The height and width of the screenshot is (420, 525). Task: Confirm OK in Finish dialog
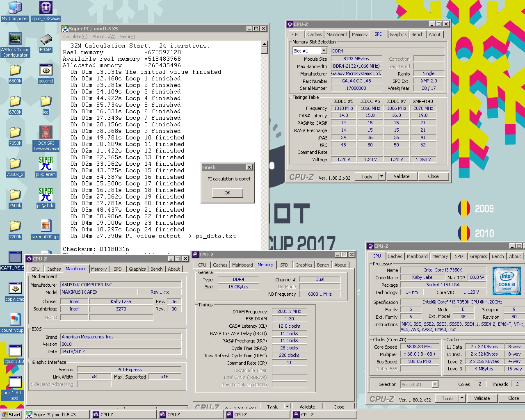[228, 193]
